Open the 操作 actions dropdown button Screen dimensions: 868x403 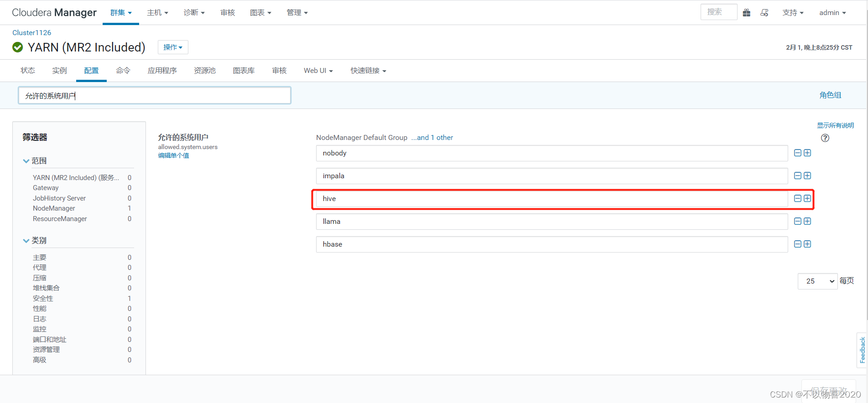tap(173, 47)
